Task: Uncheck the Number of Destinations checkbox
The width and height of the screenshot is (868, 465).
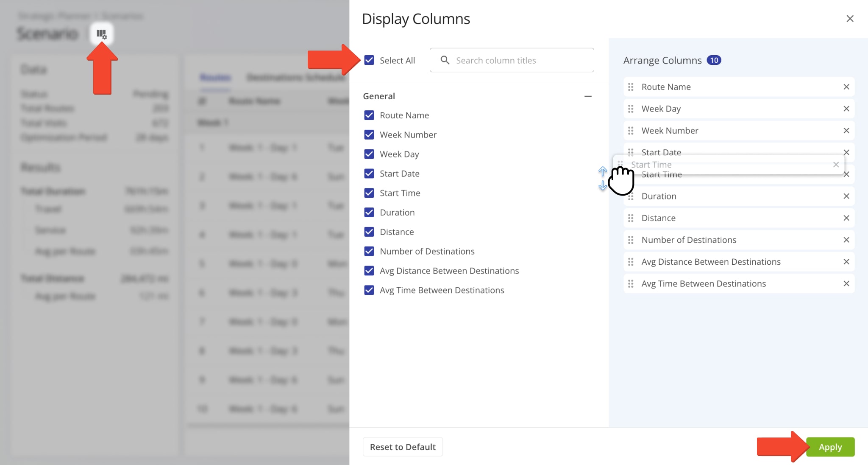Action: pyautogui.click(x=369, y=251)
